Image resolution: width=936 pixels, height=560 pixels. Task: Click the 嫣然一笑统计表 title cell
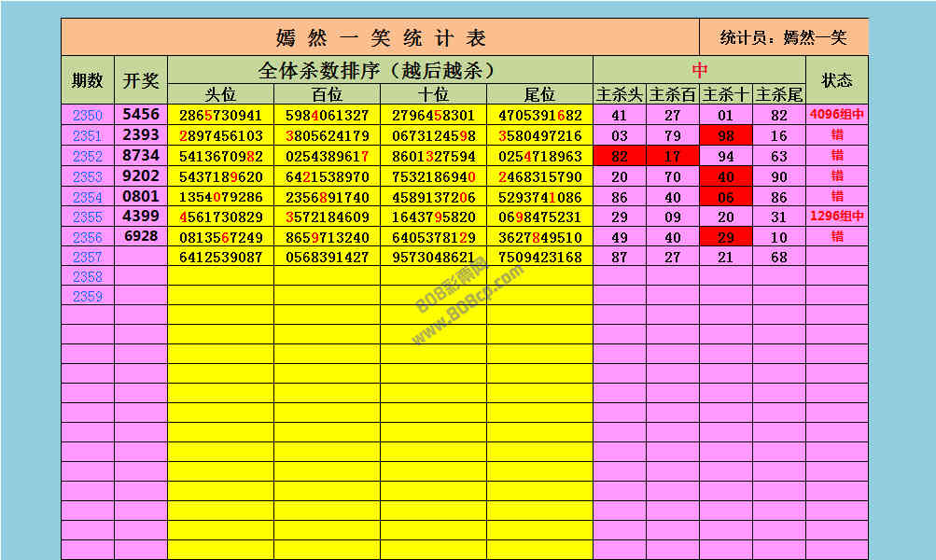[381, 38]
